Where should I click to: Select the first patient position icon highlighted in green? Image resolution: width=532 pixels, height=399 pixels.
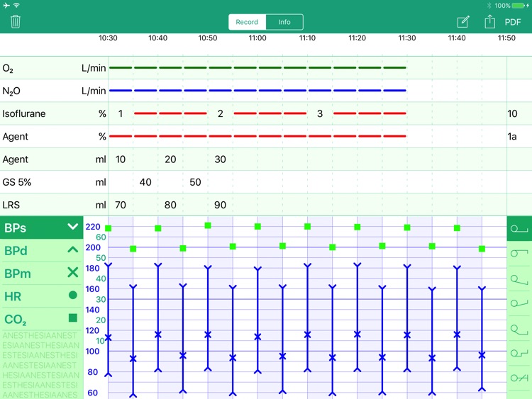pyautogui.click(x=519, y=229)
